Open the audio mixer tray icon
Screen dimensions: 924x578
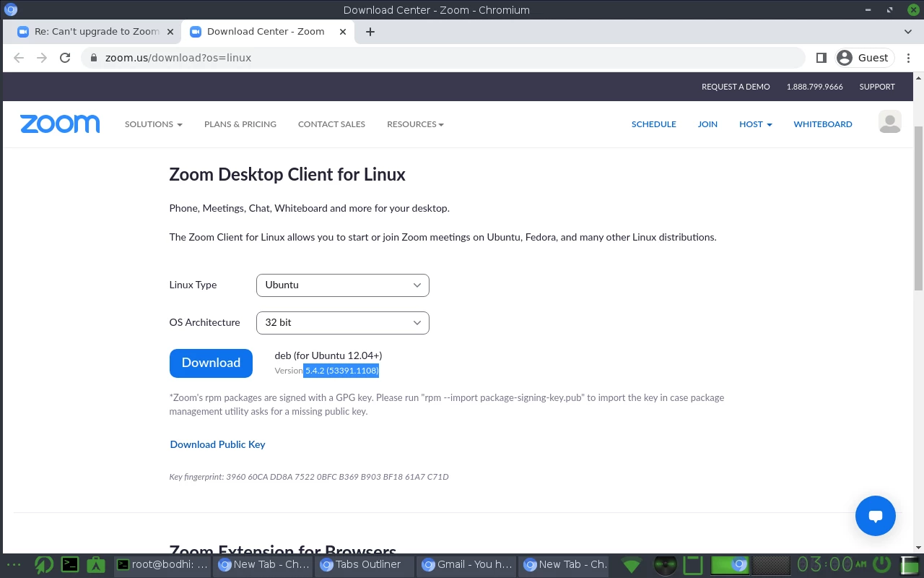665,565
